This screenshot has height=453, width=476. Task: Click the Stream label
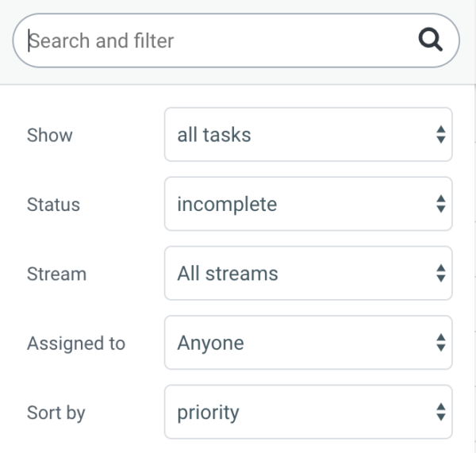[x=57, y=274]
